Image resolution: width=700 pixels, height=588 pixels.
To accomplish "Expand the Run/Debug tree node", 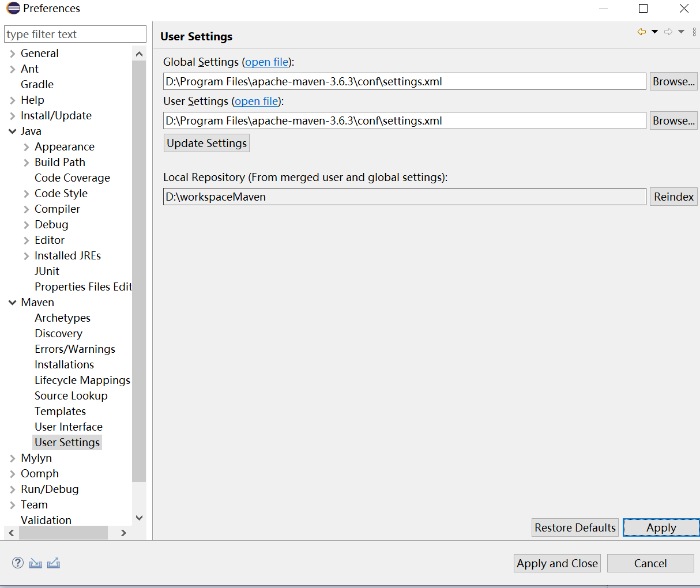I will pos(12,489).
